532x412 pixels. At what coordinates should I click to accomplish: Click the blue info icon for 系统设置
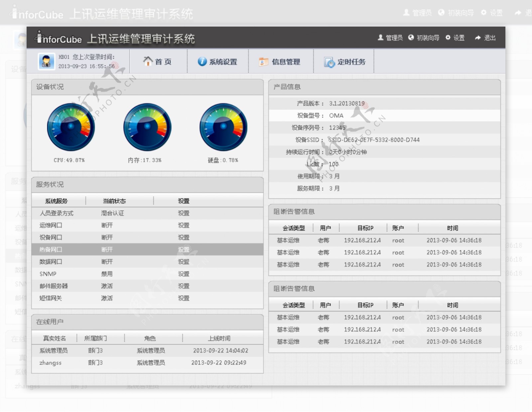tap(202, 61)
